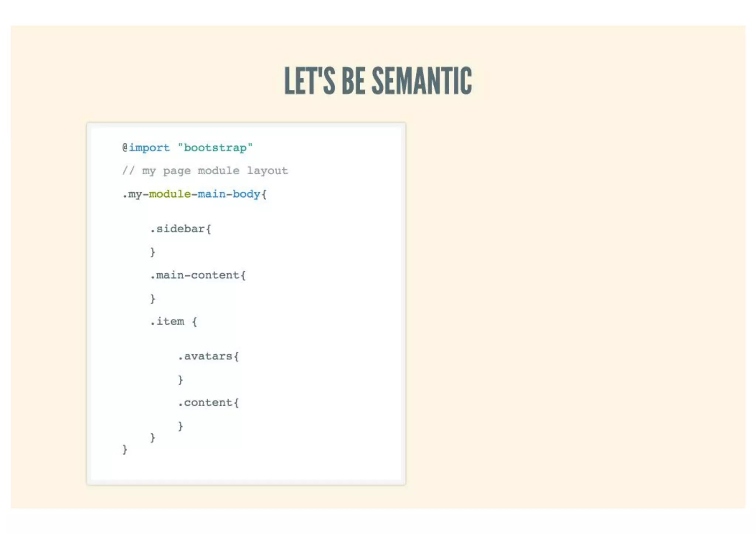Viewport: 756px width, 534px height.
Task: Click the comment '// my page module layout'
Action: click(x=205, y=171)
